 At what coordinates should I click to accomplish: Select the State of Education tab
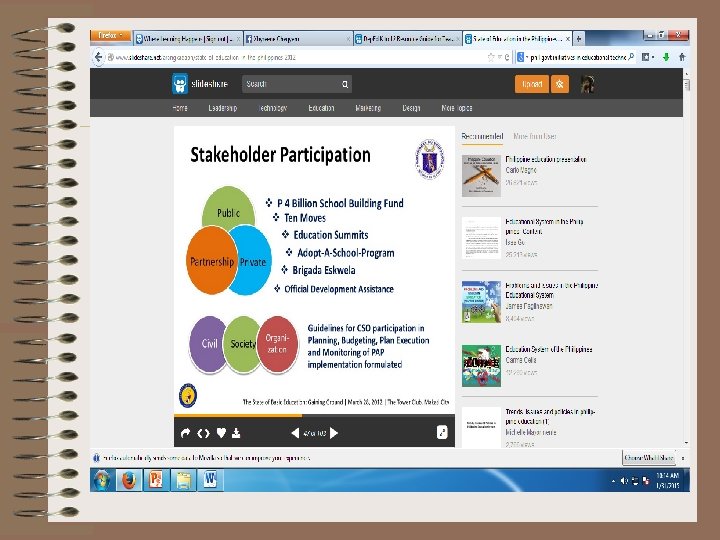pyautogui.click(x=517, y=39)
